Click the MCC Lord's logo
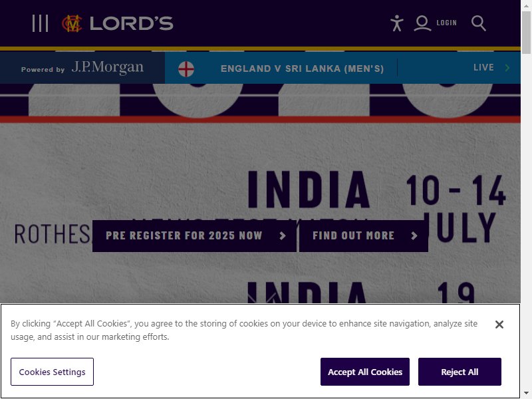 pos(118,23)
